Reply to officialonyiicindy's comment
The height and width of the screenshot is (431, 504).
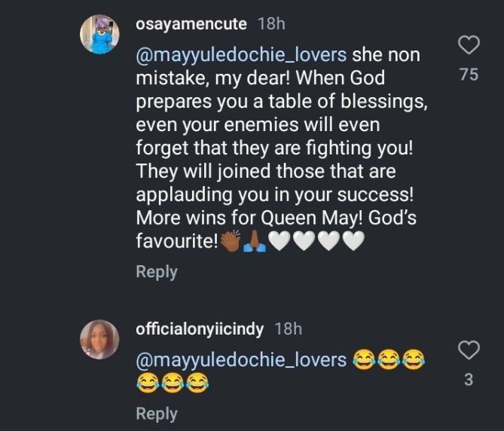tap(156, 414)
